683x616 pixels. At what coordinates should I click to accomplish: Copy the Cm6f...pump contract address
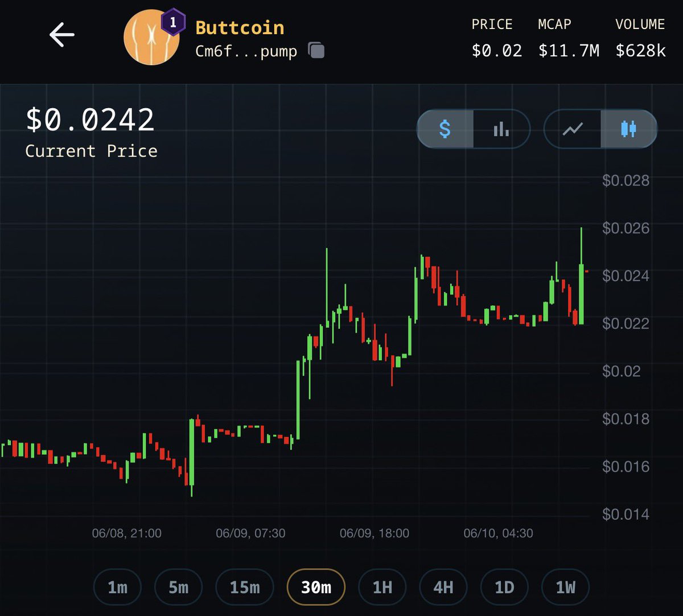(316, 51)
